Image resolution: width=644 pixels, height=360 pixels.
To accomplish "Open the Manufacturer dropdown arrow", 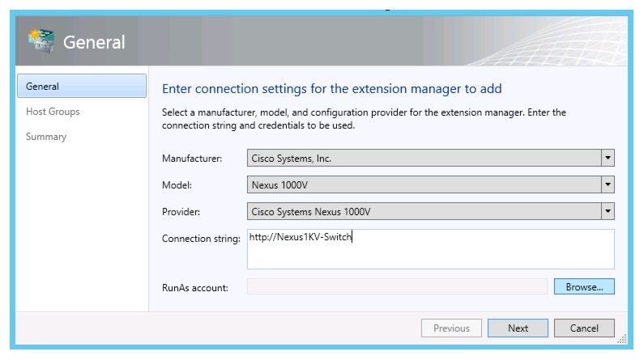I will tap(607, 159).
